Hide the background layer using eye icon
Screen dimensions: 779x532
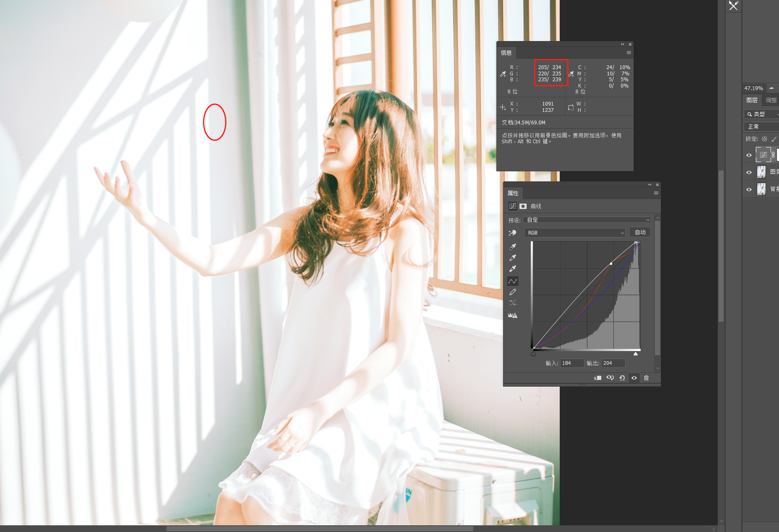point(749,189)
